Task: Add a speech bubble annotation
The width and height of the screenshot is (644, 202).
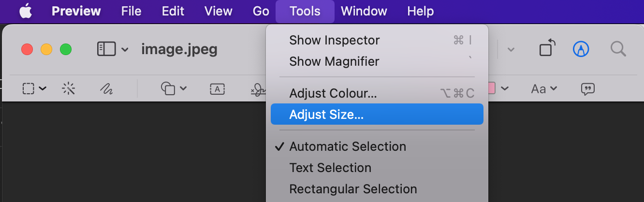Action: (587, 88)
